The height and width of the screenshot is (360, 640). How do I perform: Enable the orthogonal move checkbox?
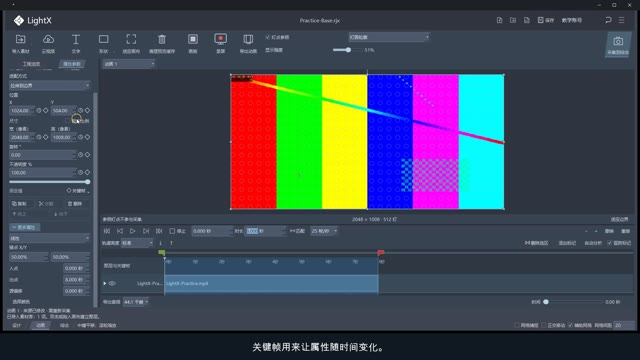pos(543,325)
